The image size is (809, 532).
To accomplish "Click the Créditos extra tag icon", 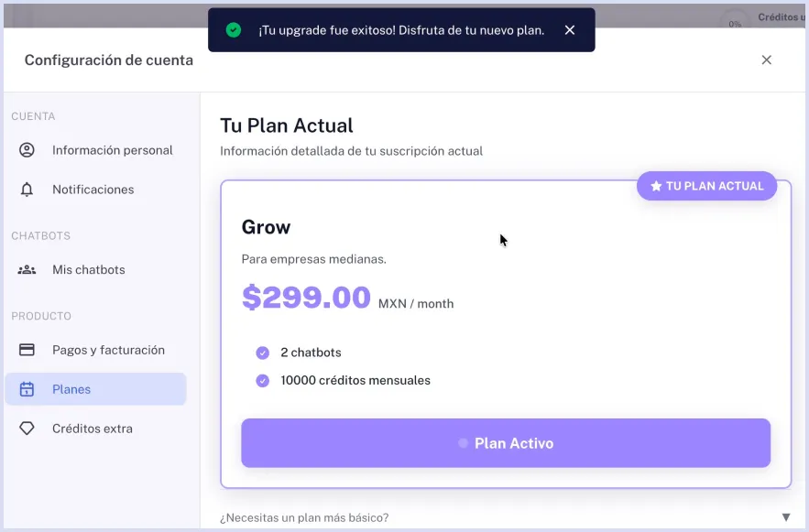I will 28,428.
